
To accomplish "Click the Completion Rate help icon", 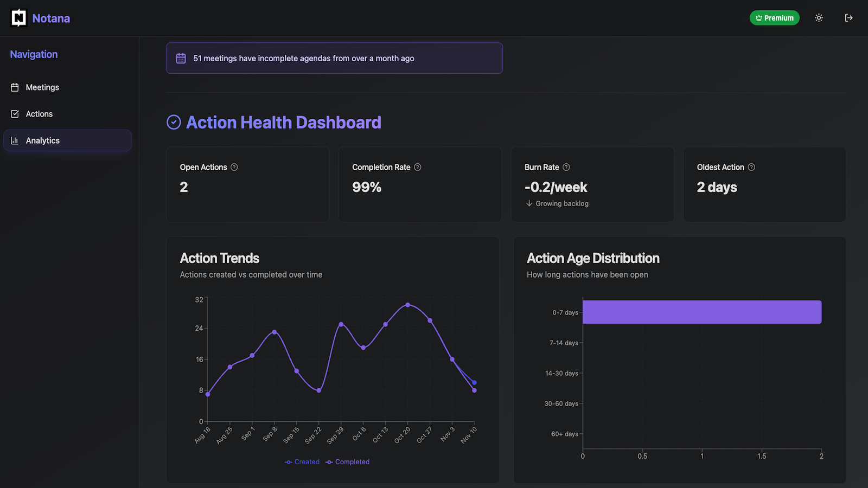I will [418, 167].
